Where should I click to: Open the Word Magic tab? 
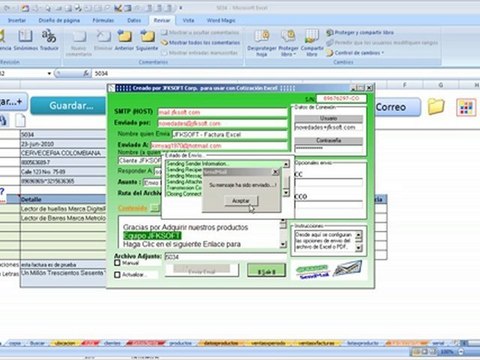[x=221, y=20]
